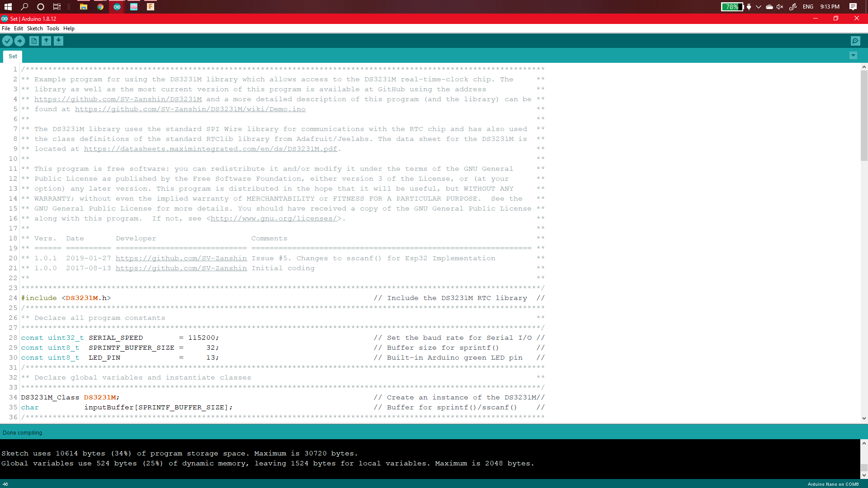This screenshot has width=868, height=488.
Task: Verify the current sketch
Action: 7,41
